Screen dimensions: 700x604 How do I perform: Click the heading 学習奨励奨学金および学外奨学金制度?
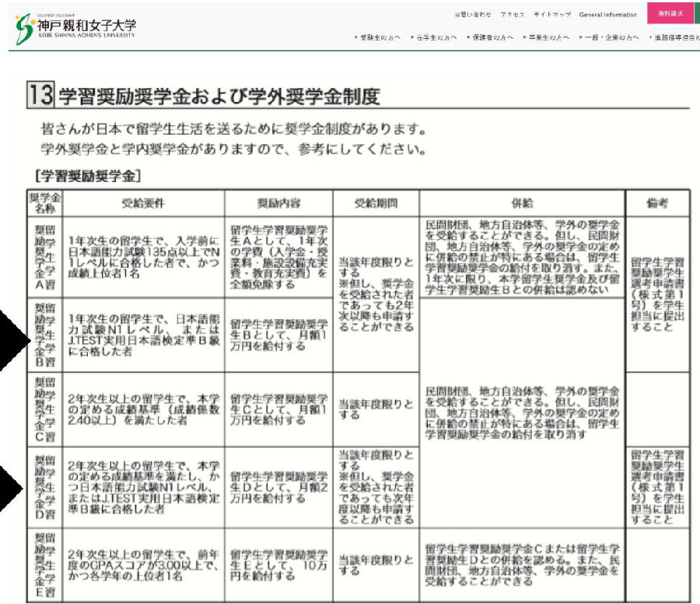[219, 97]
